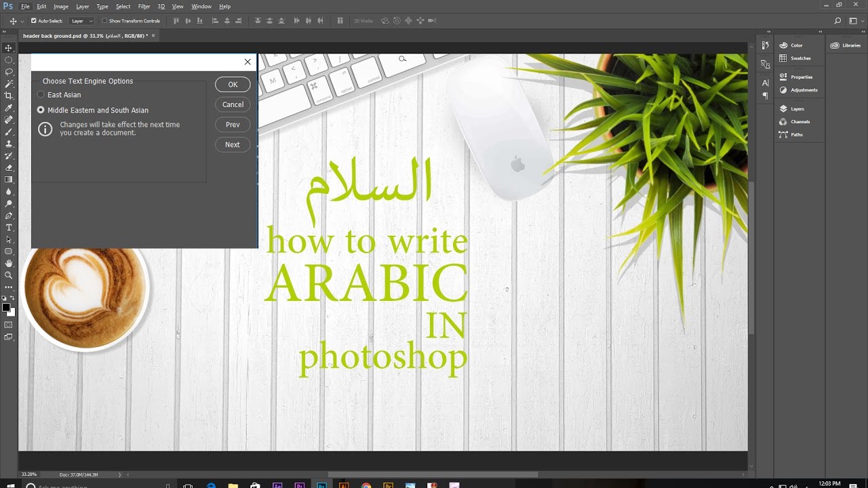Image resolution: width=868 pixels, height=488 pixels.
Task: Open the status bar info arrow
Action: click(x=120, y=474)
